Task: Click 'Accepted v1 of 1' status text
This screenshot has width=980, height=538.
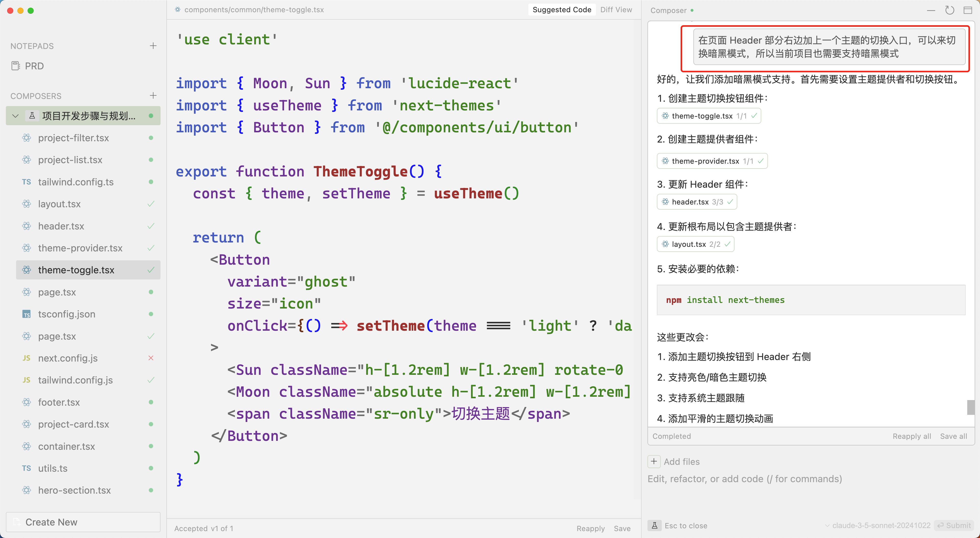Action: coord(204,529)
